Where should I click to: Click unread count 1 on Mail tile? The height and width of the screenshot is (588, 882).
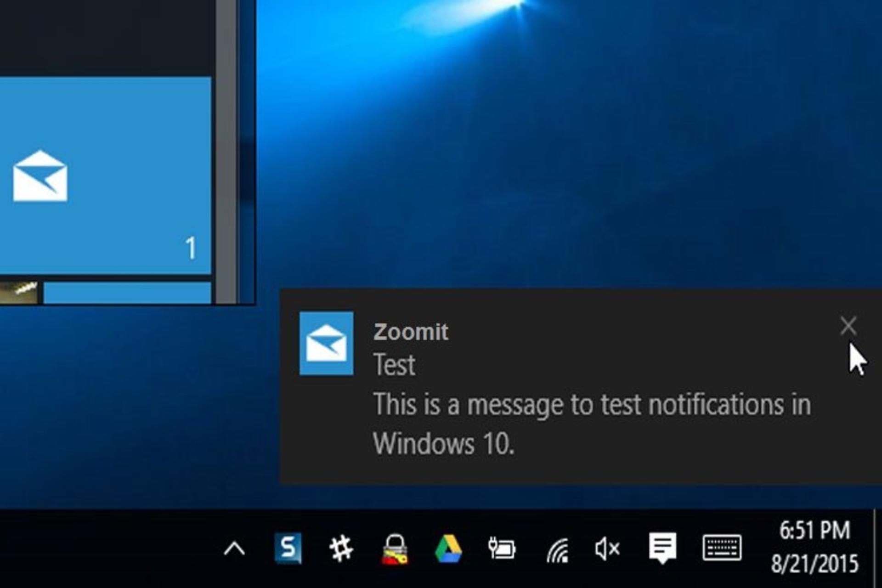(191, 248)
